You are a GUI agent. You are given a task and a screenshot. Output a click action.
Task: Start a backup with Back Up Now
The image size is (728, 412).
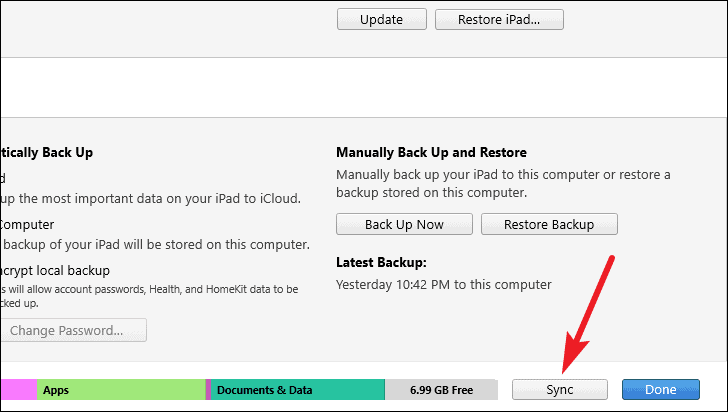(404, 224)
